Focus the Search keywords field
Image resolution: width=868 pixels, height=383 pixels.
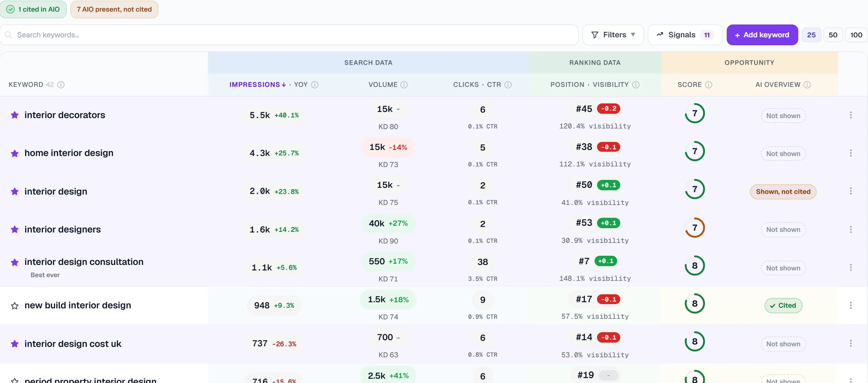(289, 35)
